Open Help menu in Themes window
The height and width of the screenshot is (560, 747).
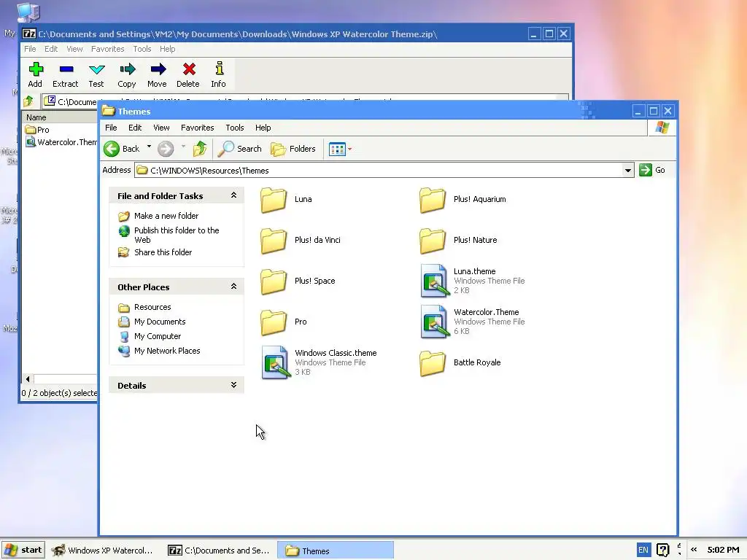point(263,128)
